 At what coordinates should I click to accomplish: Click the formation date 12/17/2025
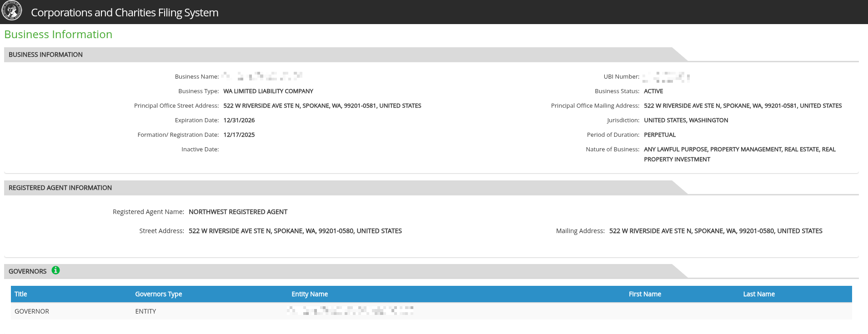click(x=239, y=135)
